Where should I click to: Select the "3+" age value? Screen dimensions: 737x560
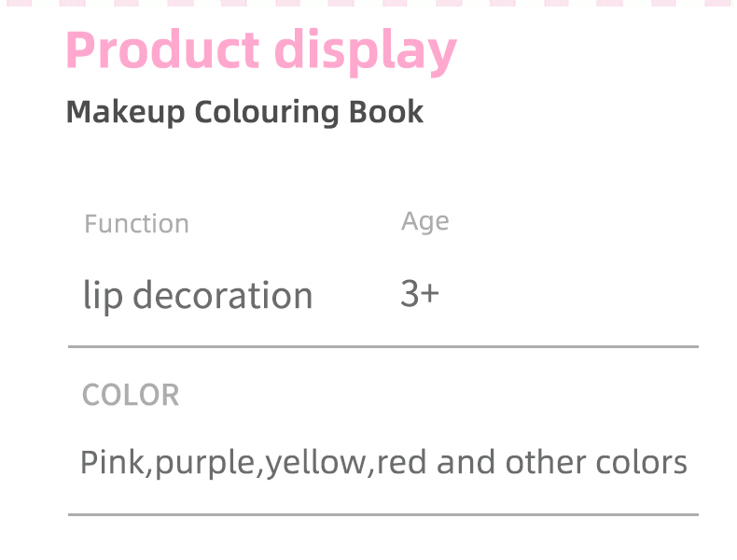pyautogui.click(x=419, y=294)
